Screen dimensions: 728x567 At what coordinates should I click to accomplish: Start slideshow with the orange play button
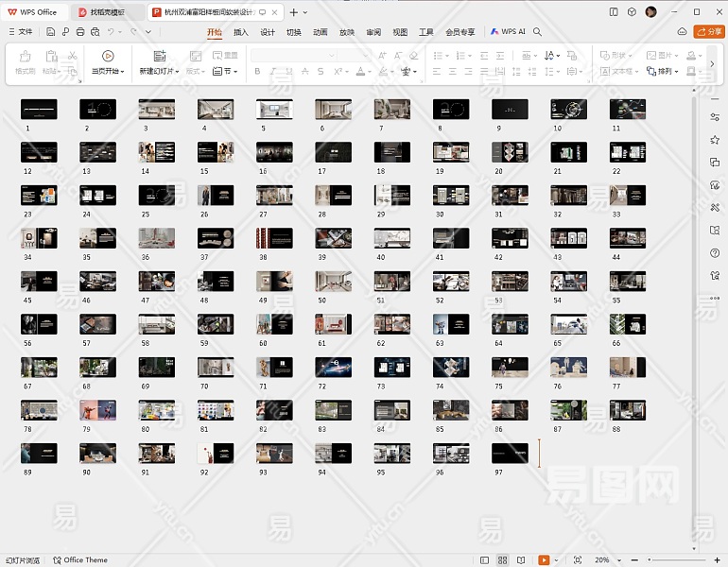pos(544,560)
